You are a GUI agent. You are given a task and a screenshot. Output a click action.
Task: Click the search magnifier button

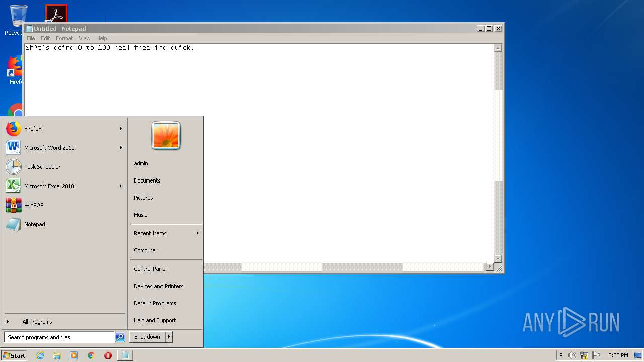coord(120,337)
